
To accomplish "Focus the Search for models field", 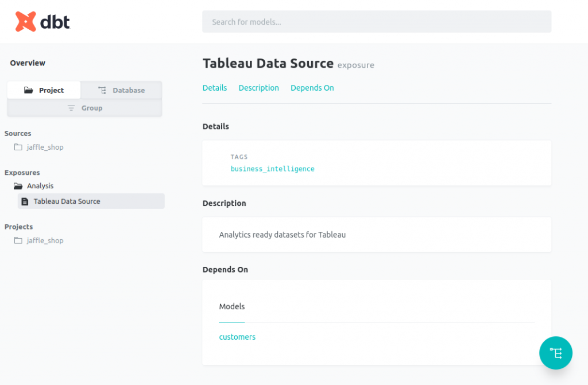I will click(x=377, y=22).
